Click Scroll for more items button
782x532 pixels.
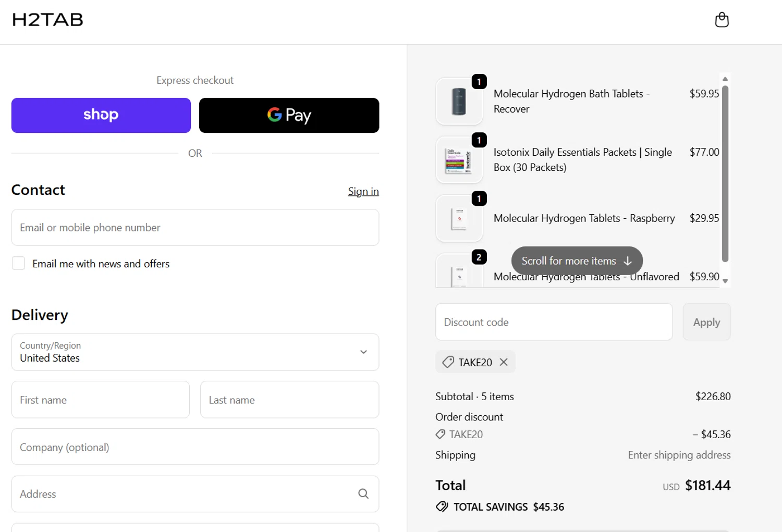coord(577,261)
